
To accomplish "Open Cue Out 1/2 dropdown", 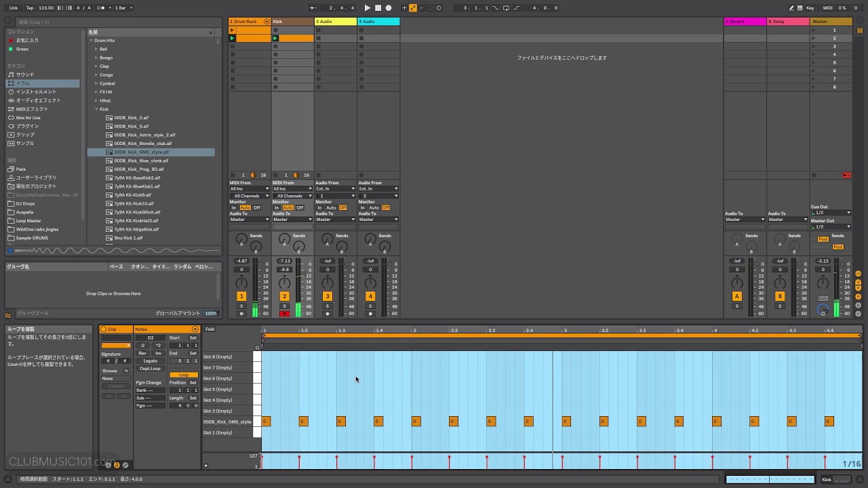I will [x=831, y=213].
